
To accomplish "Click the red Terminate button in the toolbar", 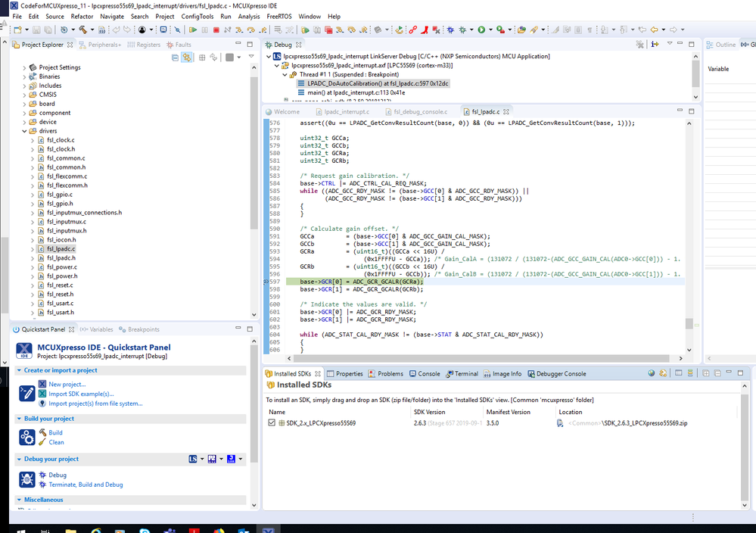I will tap(216, 30).
